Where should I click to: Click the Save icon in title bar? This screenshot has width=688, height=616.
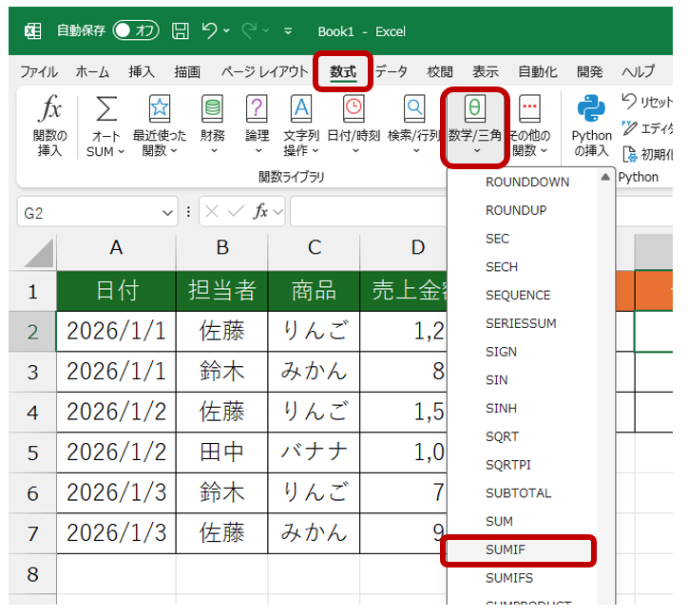181,31
